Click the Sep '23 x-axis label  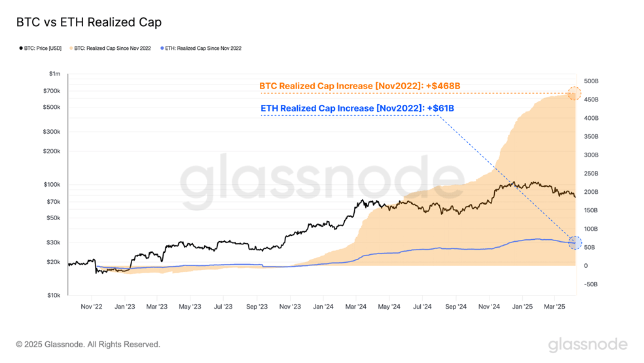pos(257,307)
